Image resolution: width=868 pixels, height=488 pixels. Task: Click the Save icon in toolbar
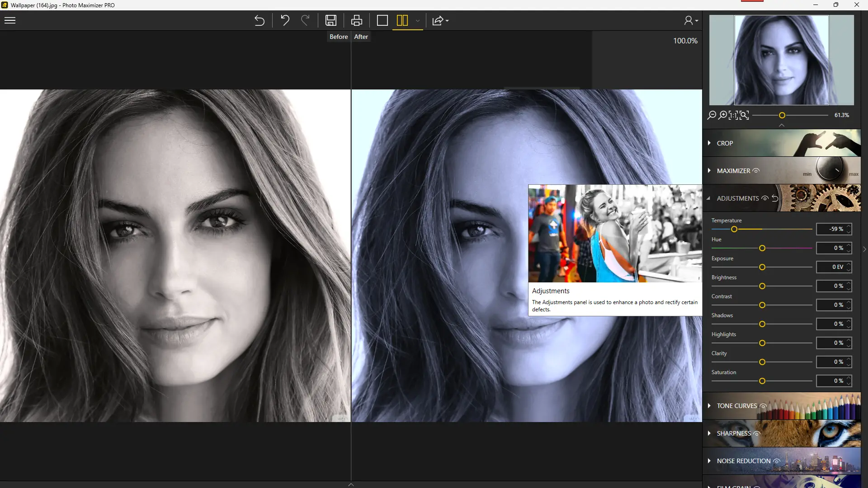331,21
